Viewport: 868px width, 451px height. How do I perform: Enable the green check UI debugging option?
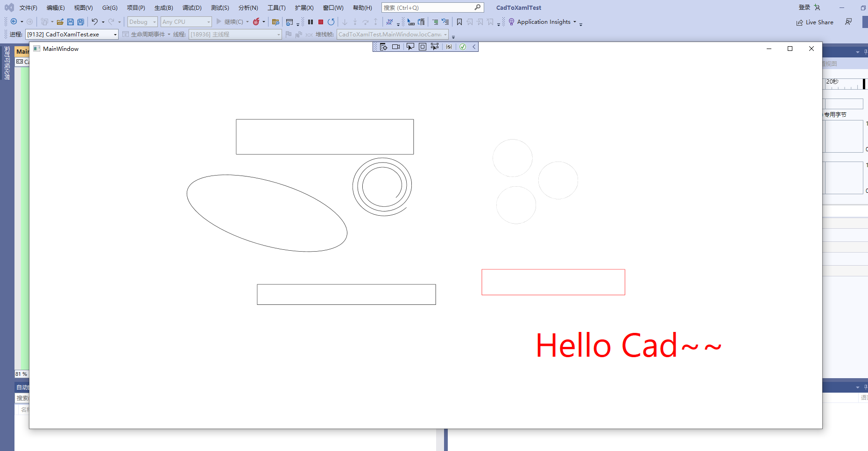463,47
